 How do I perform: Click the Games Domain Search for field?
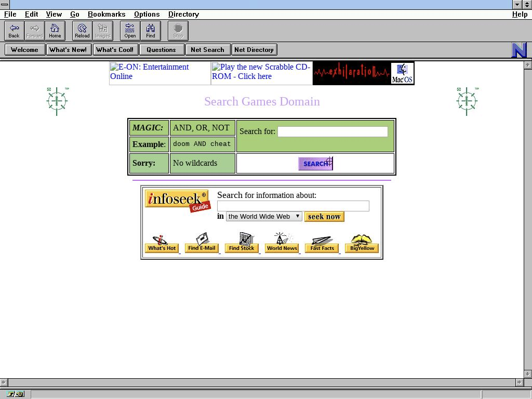(332, 132)
